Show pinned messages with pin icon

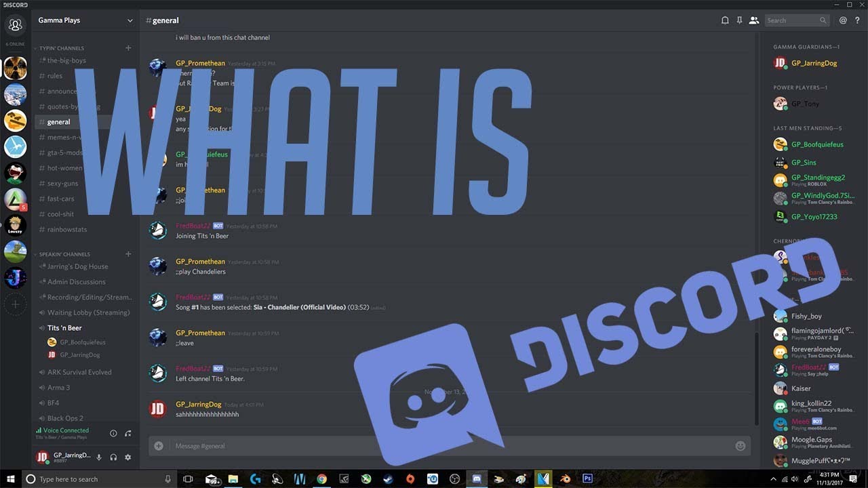[x=739, y=20]
